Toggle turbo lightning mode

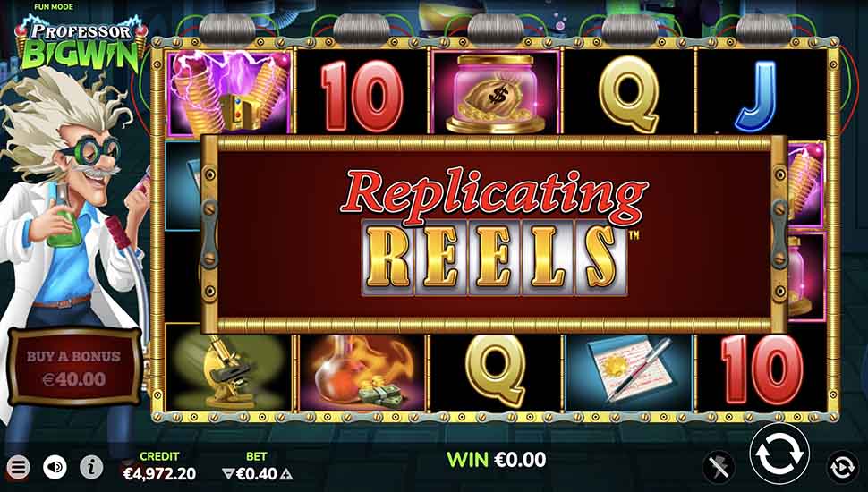719,468
